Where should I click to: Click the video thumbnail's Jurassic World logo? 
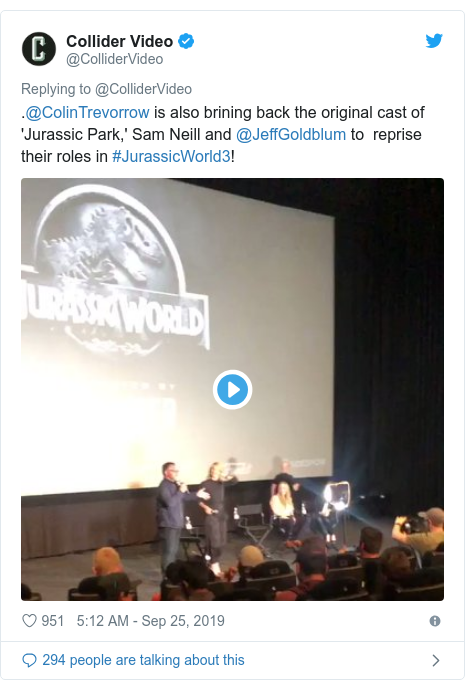(115, 270)
